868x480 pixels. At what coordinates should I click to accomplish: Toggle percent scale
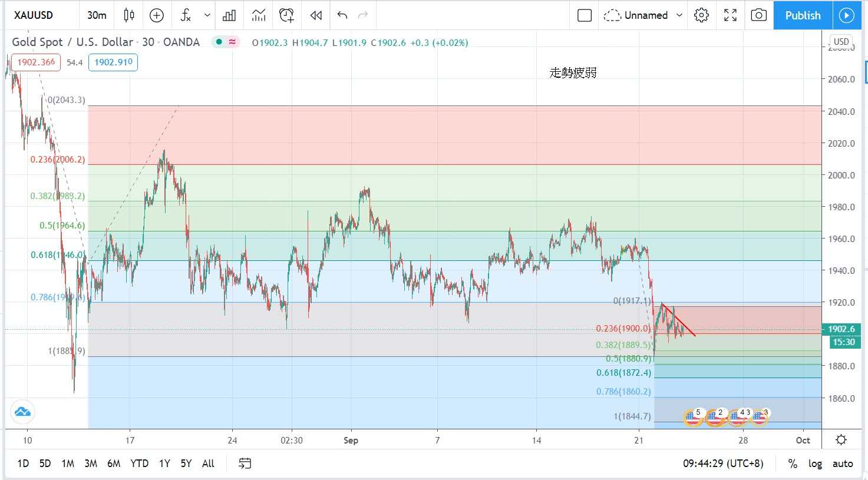(793, 464)
